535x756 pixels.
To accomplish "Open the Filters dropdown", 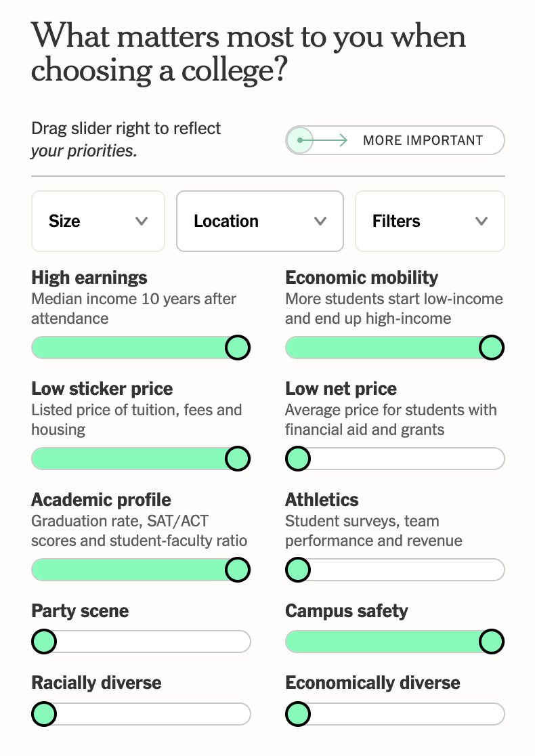I will pyautogui.click(x=430, y=222).
